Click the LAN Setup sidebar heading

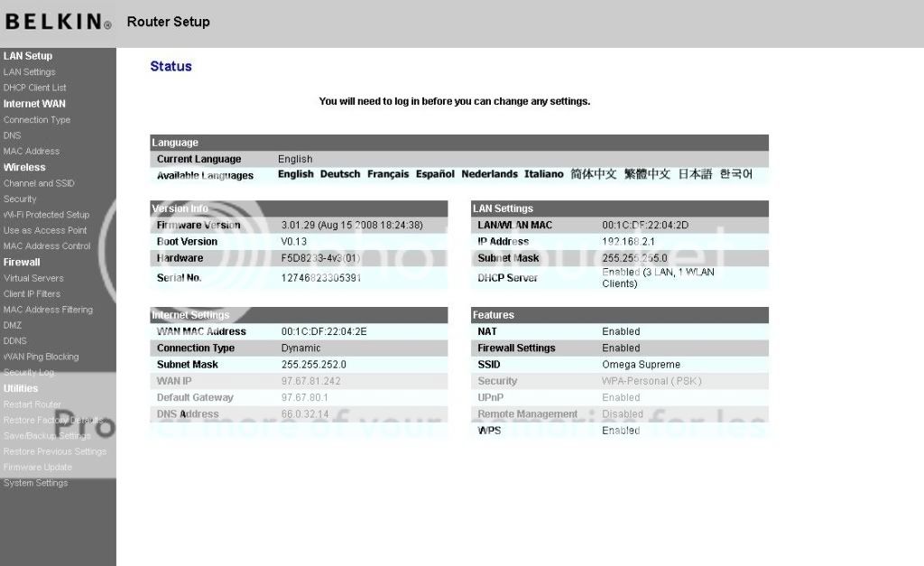[28, 56]
